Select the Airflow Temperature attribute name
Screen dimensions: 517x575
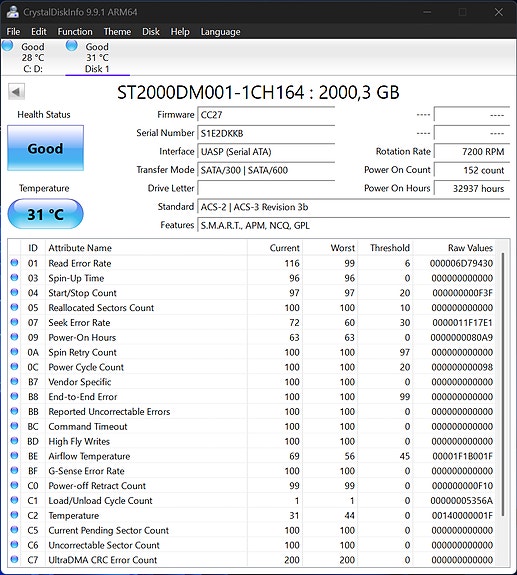pos(89,456)
